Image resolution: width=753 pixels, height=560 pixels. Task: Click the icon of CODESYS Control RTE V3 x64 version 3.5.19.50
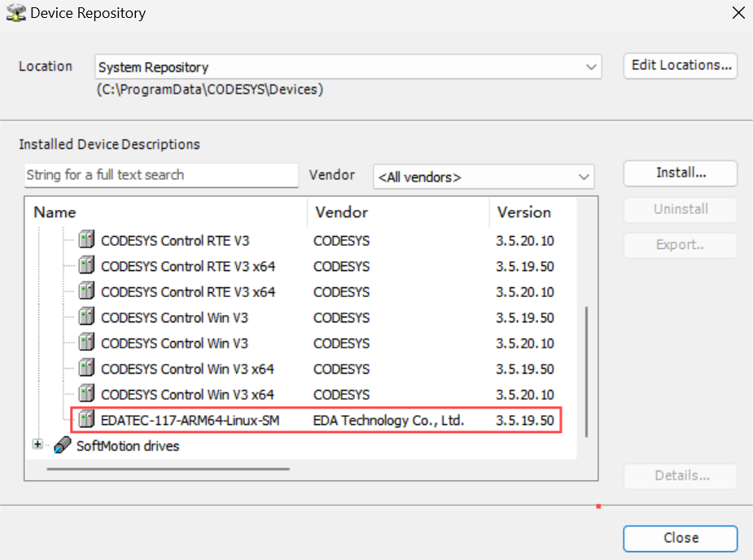86,265
